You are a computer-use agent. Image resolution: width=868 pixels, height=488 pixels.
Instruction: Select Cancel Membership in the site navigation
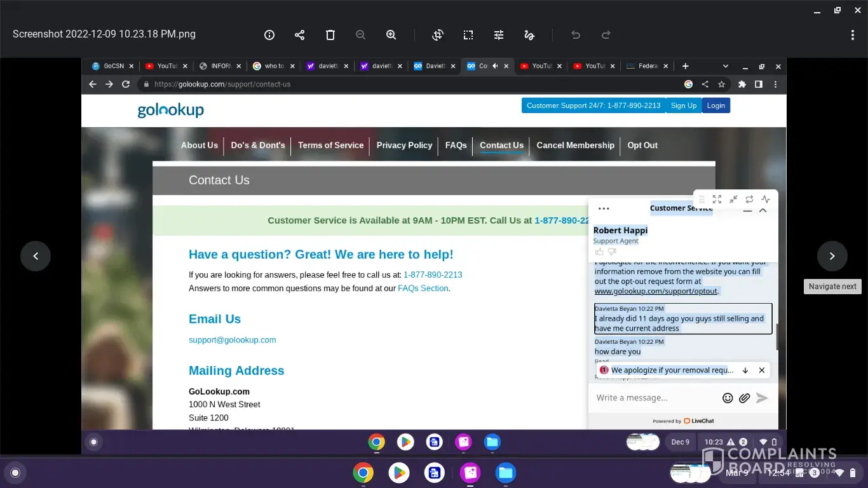coord(575,146)
